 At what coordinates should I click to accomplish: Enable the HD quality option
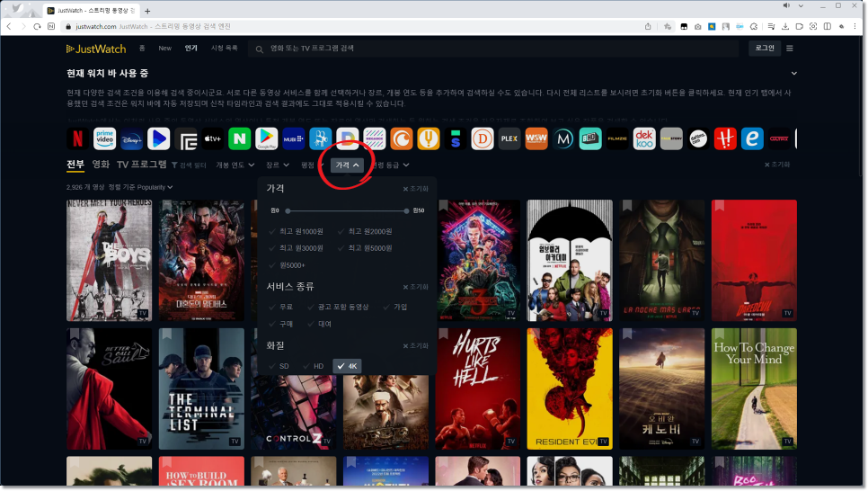pyautogui.click(x=314, y=366)
